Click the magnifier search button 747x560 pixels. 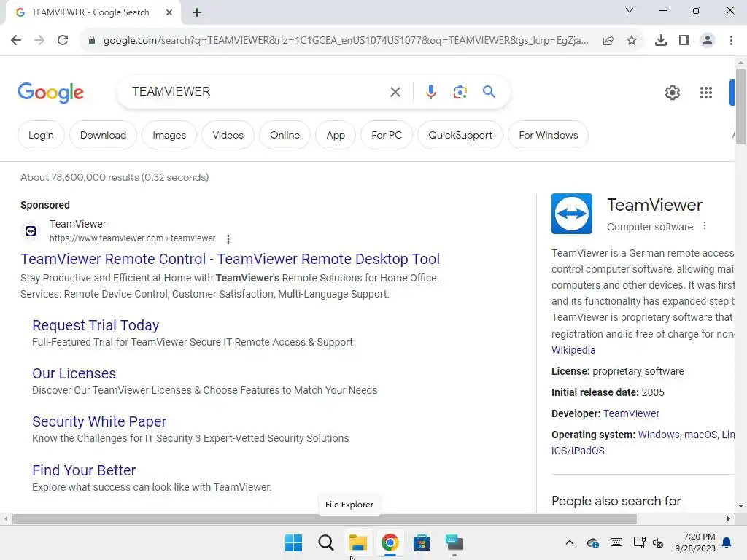[x=489, y=91]
